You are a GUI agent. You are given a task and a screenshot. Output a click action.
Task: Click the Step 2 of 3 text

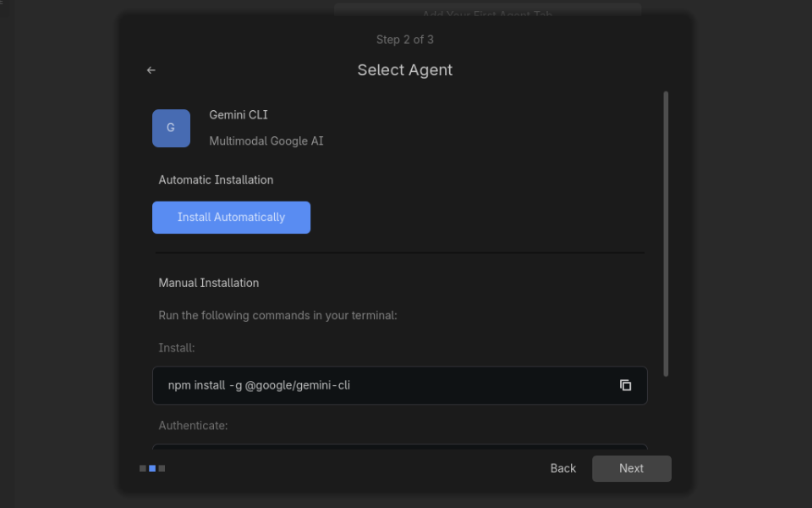pyautogui.click(x=405, y=40)
